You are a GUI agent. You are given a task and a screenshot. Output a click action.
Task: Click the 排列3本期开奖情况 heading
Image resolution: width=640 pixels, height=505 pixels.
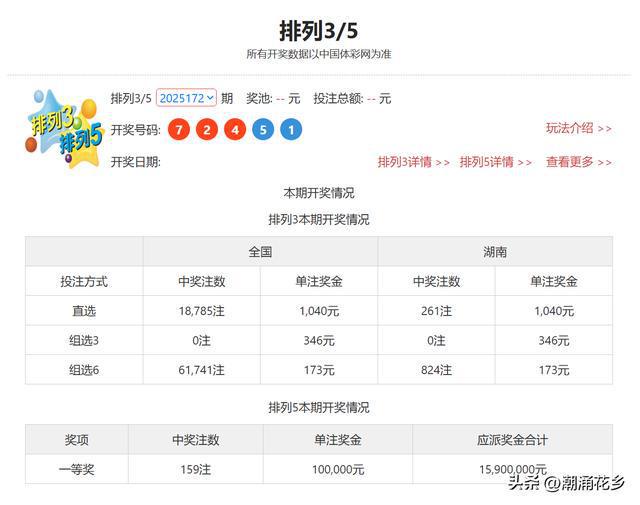[x=319, y=219]
